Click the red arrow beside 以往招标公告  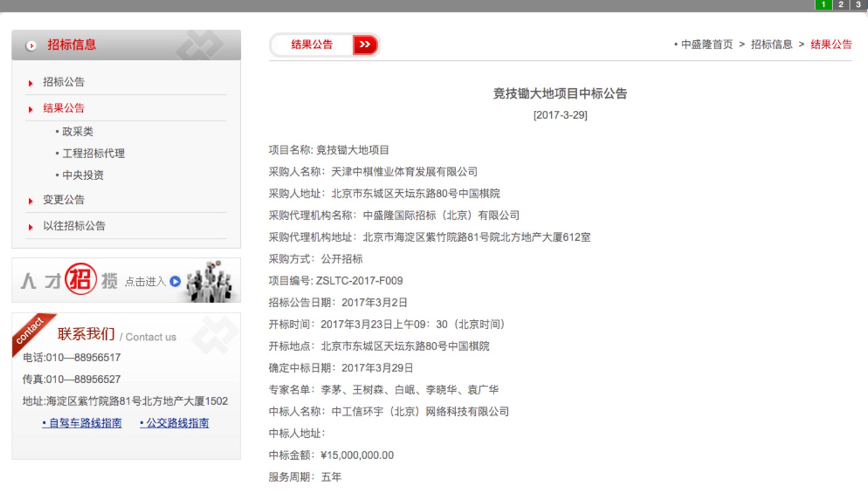pos(31,227)
